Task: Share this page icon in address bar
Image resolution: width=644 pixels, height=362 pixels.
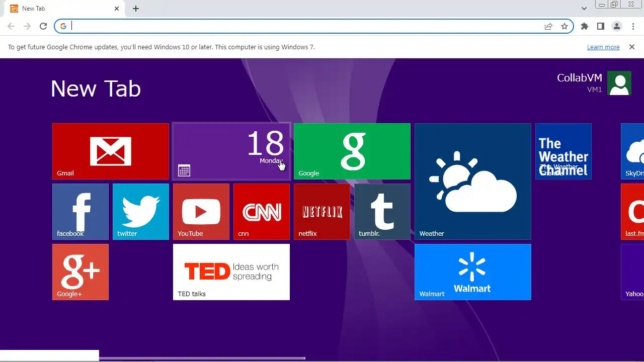Action: pos(548,26)
